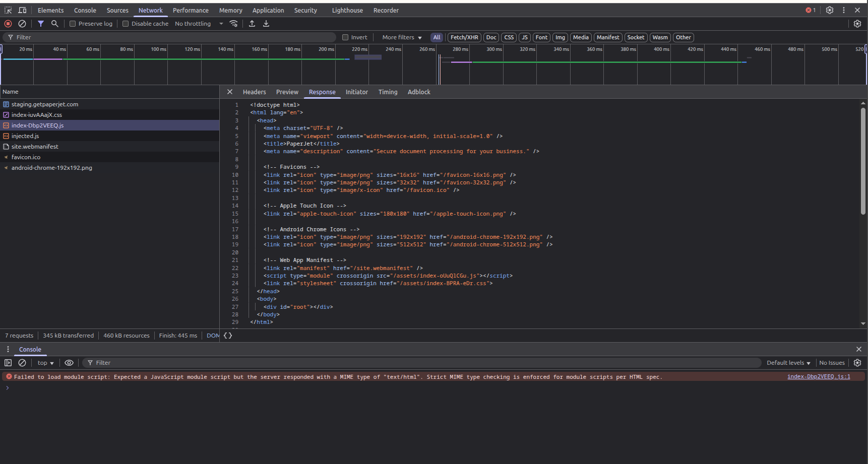Select index-iuvAAajX.css request
This screenshot has height=464, width=868.
click(109, 115)
